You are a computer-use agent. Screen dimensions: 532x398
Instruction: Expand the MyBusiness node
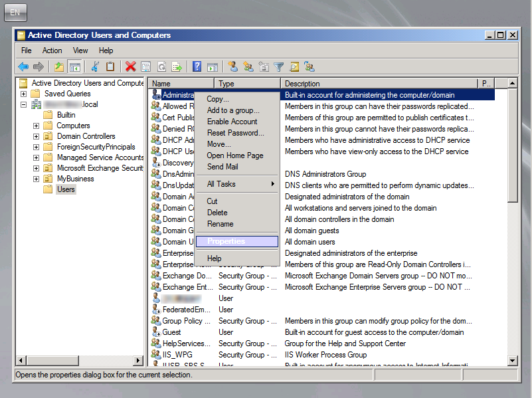pos(36,179)
